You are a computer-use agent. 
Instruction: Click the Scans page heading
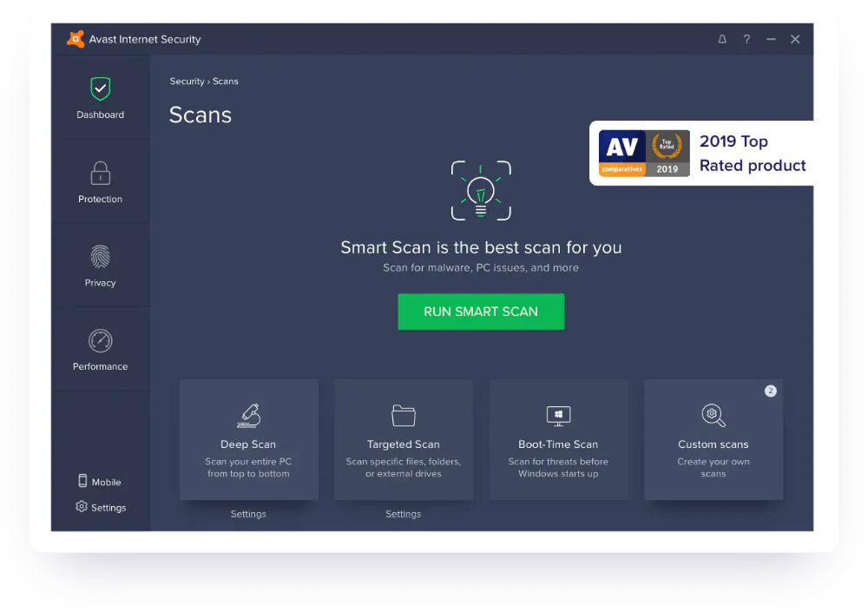(201, 115)
